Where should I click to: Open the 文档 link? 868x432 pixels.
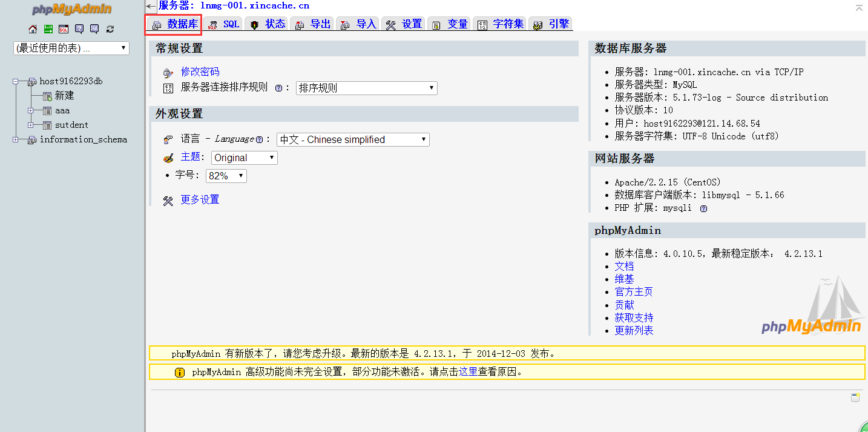click(624, 266)
